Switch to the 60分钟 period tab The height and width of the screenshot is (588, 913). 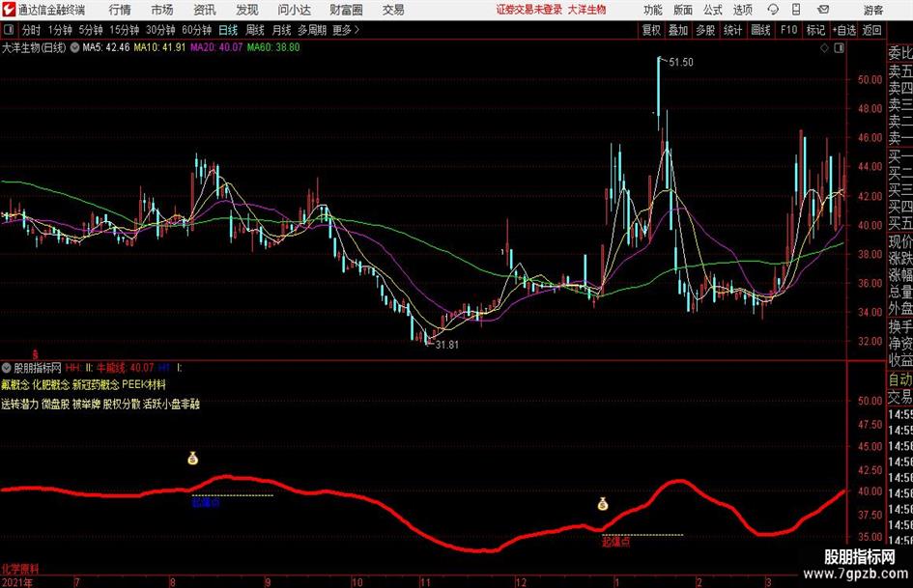click(x=197, y=30)
